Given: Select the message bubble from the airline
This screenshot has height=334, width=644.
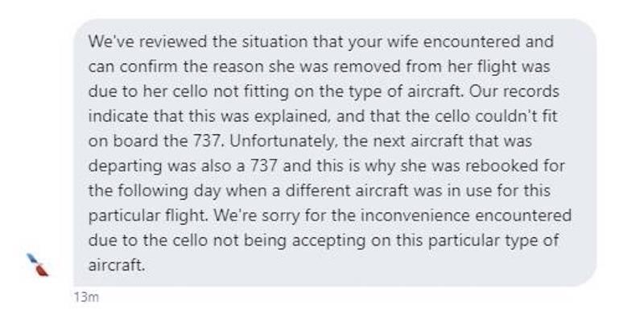Looking at the screenshot, I should click(x=335, y=152).
